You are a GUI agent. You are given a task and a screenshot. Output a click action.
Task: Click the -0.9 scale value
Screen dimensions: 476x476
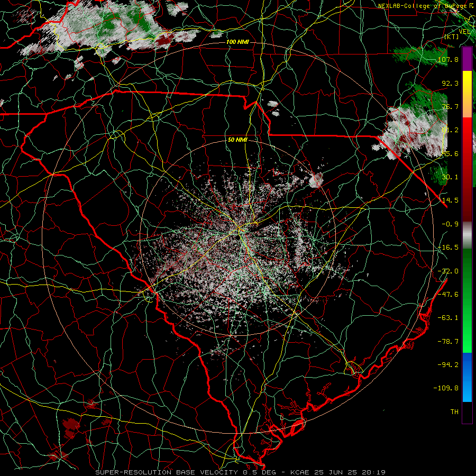point(450,224)
